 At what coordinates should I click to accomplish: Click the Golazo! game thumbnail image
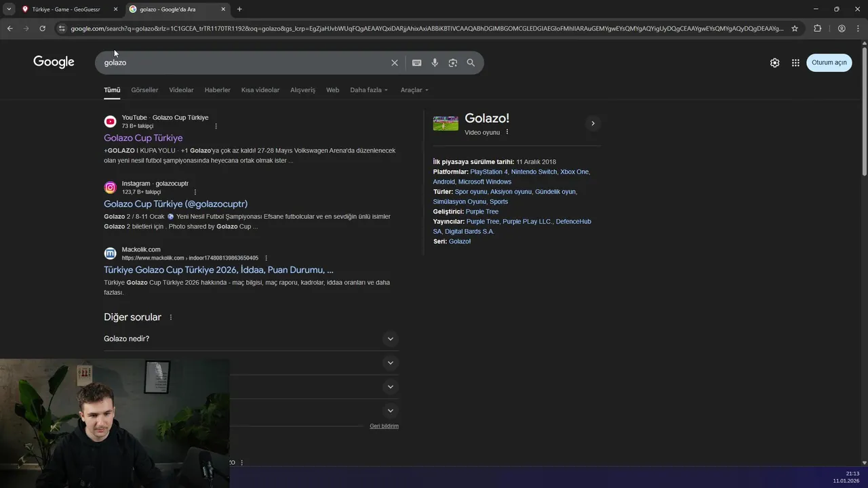[446, 123]
